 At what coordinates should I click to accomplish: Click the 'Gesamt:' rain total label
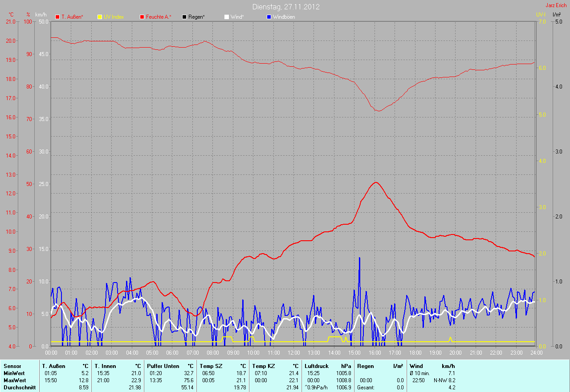point(366,387)
